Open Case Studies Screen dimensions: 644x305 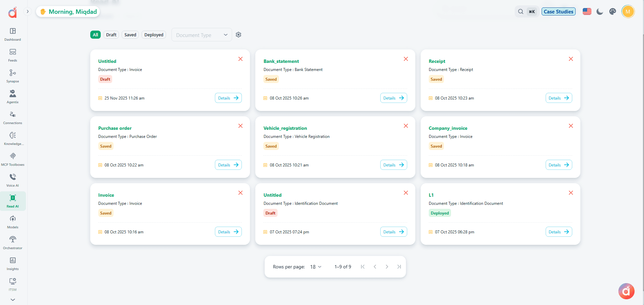[x=558, y=11]
